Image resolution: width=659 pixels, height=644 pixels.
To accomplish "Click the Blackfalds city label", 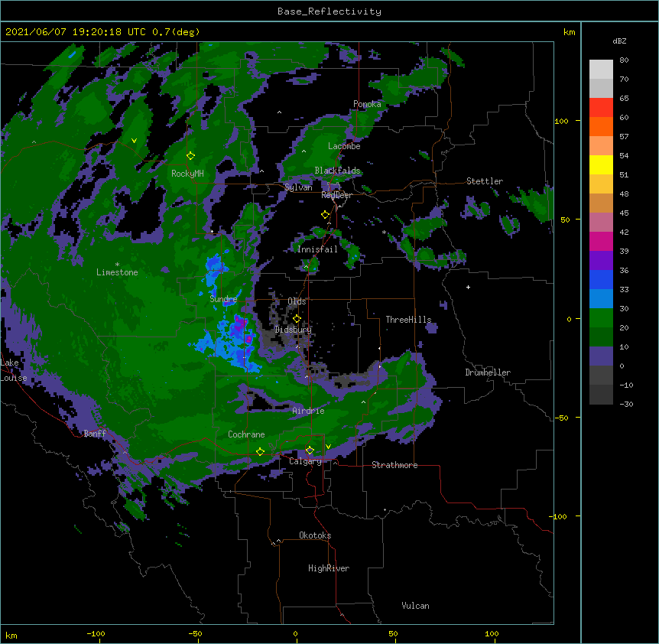I will tap(337, 171).
